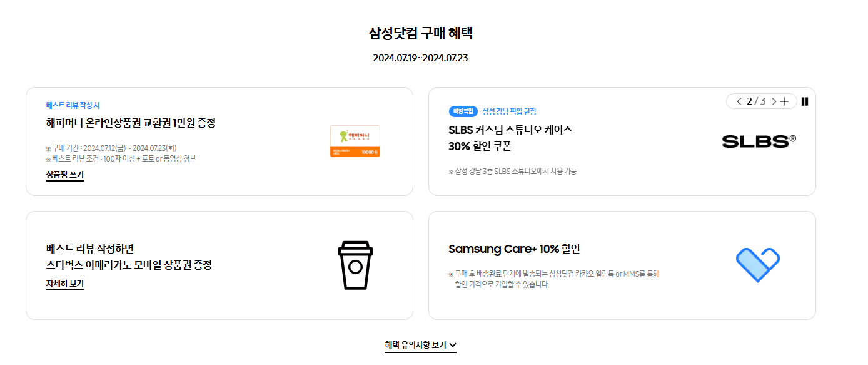
Task: Open the carousel slide counter 2/3
Action: click(755, 101)
